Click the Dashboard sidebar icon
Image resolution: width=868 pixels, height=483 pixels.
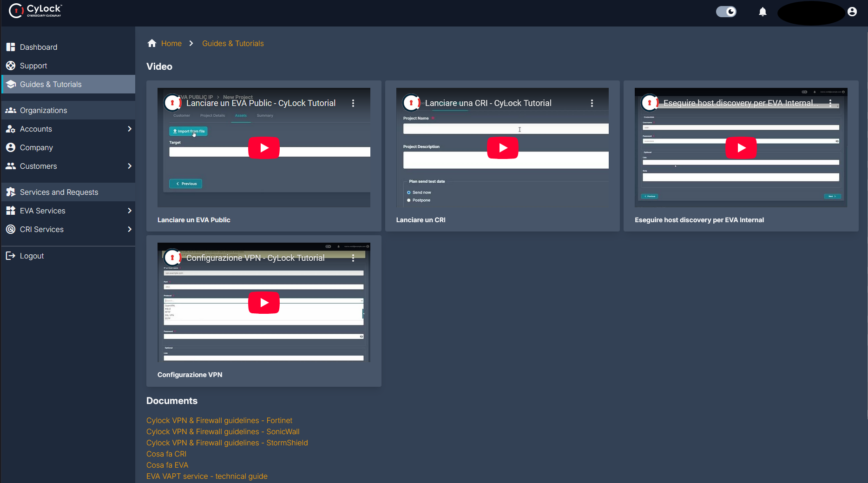point(11,47)
